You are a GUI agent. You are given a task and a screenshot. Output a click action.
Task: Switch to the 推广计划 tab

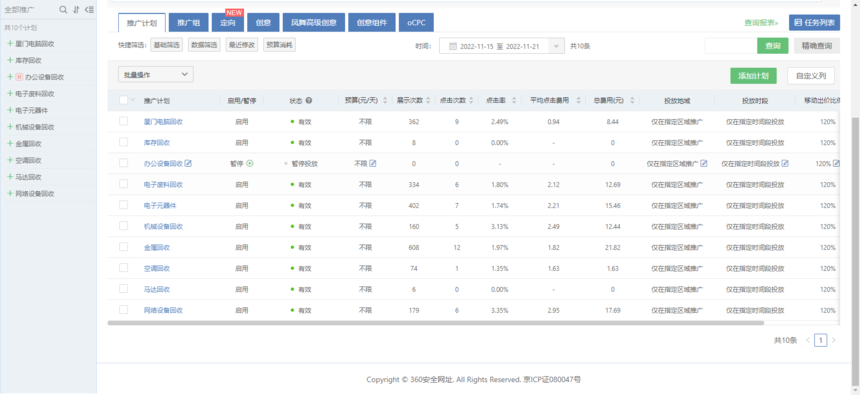pos(142,23)
